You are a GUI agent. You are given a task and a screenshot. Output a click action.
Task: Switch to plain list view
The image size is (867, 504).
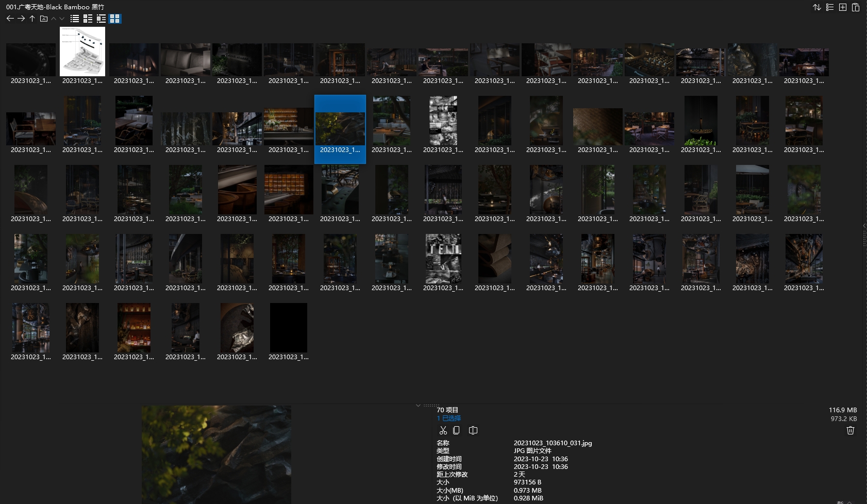click(x=75, y=19)
